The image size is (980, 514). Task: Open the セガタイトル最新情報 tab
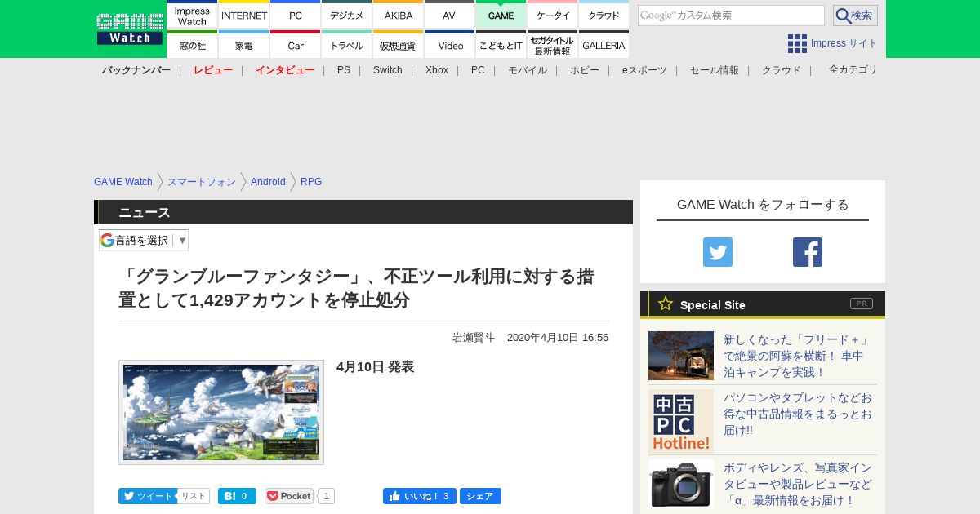(553, 45)
